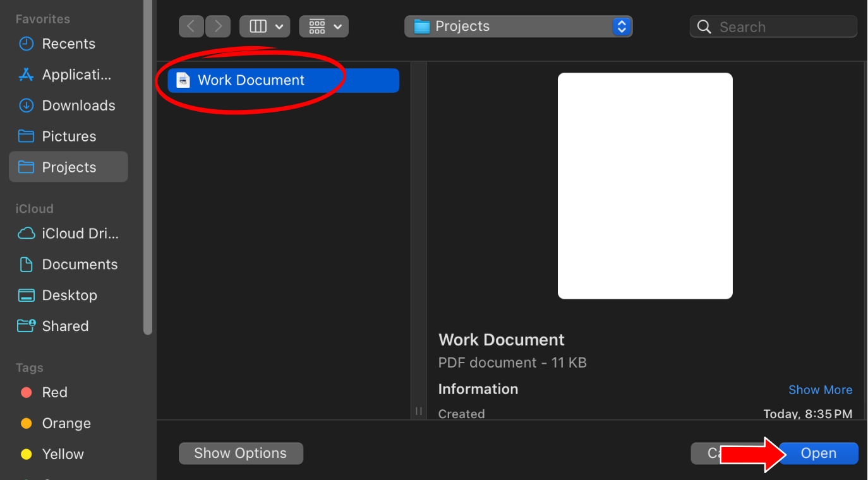Click the Show Options button
The image size is (868, 480).
pos(241,453)
